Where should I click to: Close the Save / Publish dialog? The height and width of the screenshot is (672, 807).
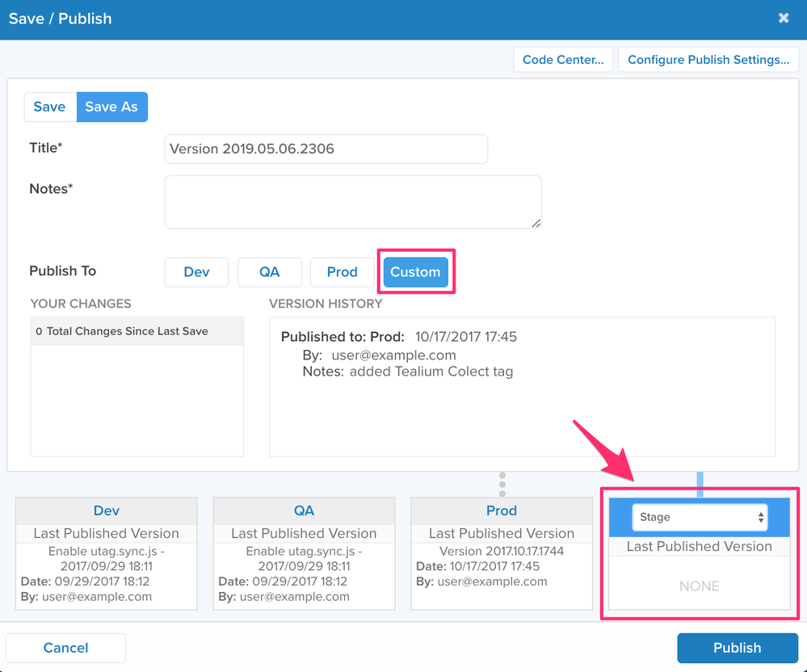click(x=783, y=19)
